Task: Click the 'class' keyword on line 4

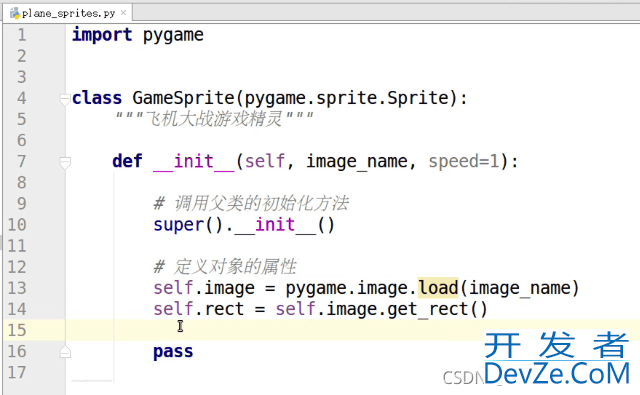Action: pyautogui.click(x=97, y=98)
